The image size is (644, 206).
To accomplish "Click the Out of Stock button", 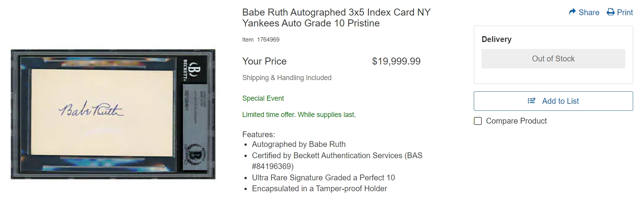I will pyautogui.click(x=553, y=59).
